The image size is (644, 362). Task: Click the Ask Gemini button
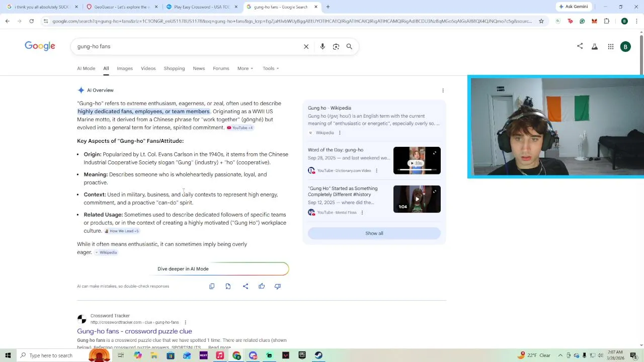click(573, 7)
